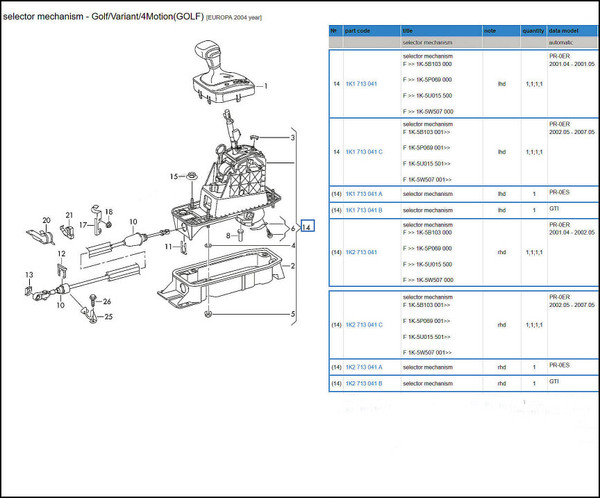Viewport: 600px width, 498px height.
Task: Open part code 1K2 713 041 C
Action: tap(364, 325)
